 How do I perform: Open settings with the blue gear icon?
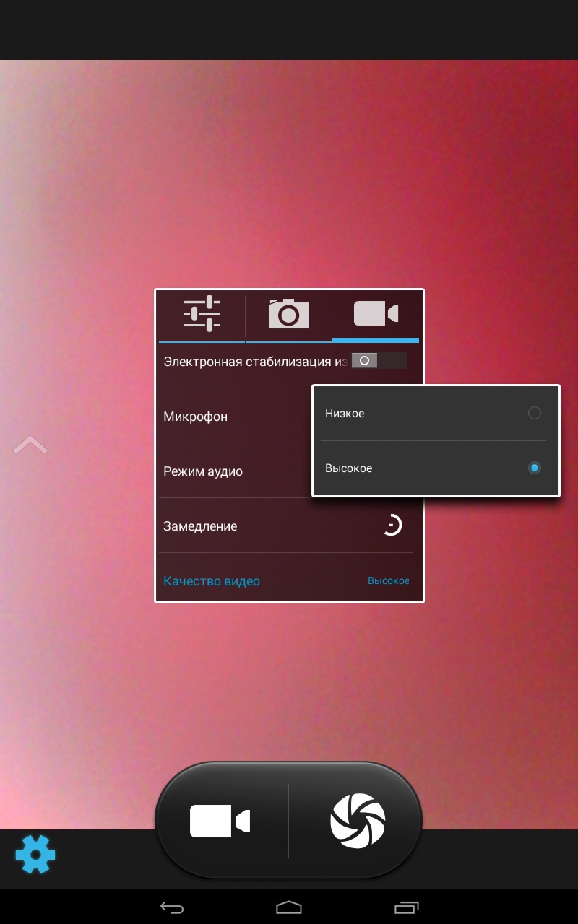coord(35,855)
